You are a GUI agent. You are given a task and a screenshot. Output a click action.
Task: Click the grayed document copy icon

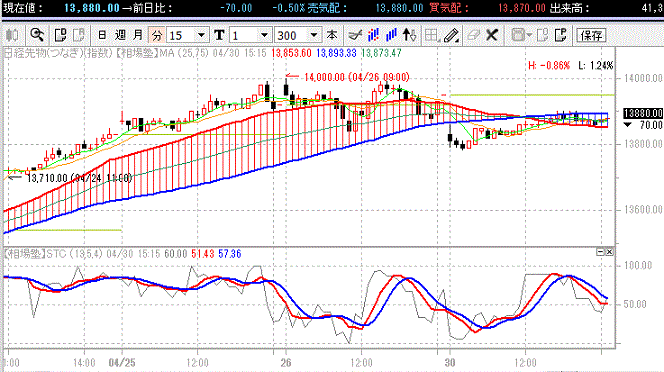[542, 35]
